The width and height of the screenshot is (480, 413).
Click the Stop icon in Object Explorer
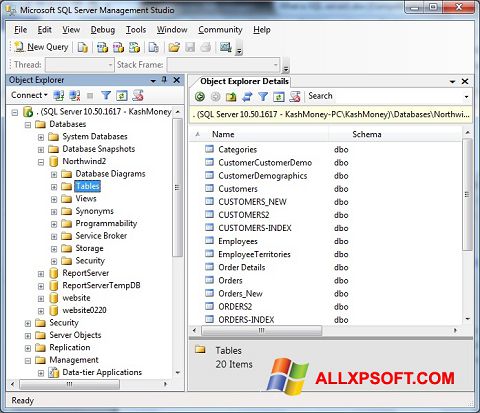pos(90,96)
